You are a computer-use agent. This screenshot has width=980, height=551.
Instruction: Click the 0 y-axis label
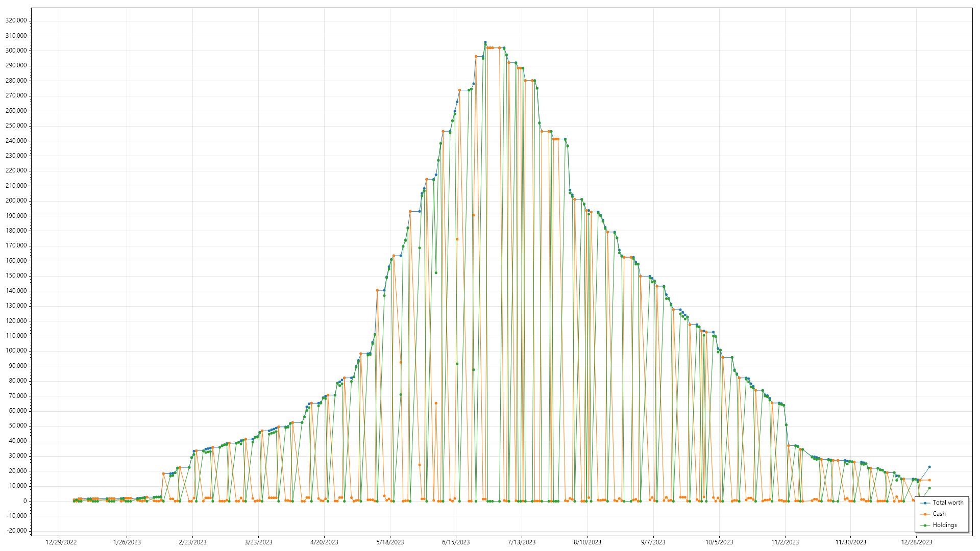(x=25, y=501)
